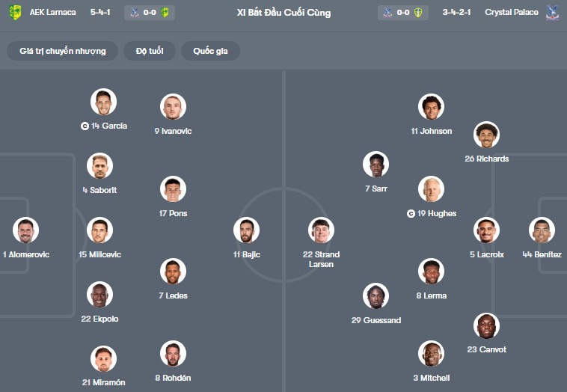Open Ivanovic's player avatar
The image size is (567, 392).
[x=173, y=108]
